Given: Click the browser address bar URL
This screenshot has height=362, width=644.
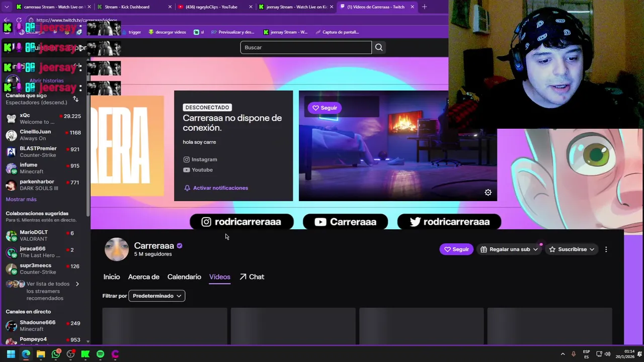Looking at the screenshot, I should (76, 20).
